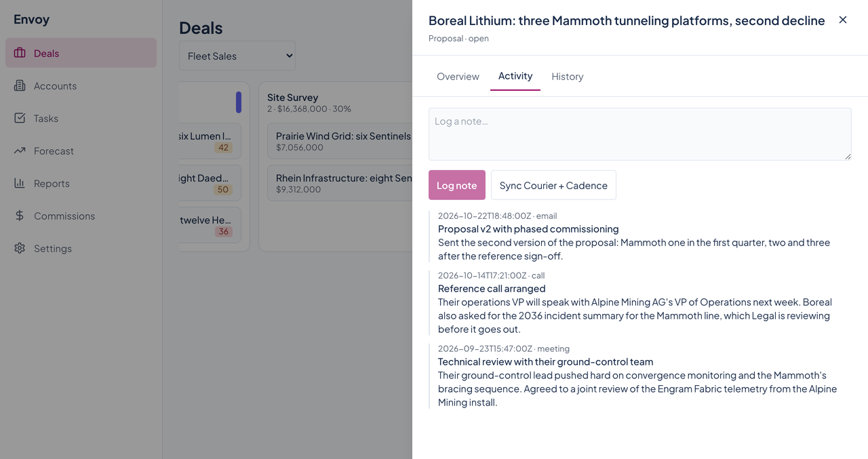The image size is (868, 459).
Task: Open the Reports section
Action: click(81, 183)
